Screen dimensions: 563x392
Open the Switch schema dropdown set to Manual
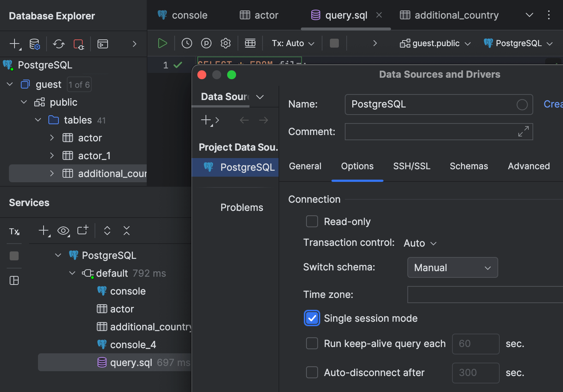click(x=452, y=267)
